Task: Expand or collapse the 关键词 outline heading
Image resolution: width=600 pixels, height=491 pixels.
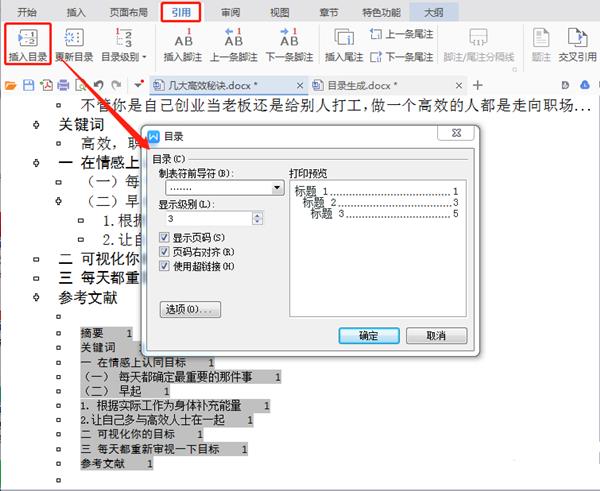Action: 36,125
